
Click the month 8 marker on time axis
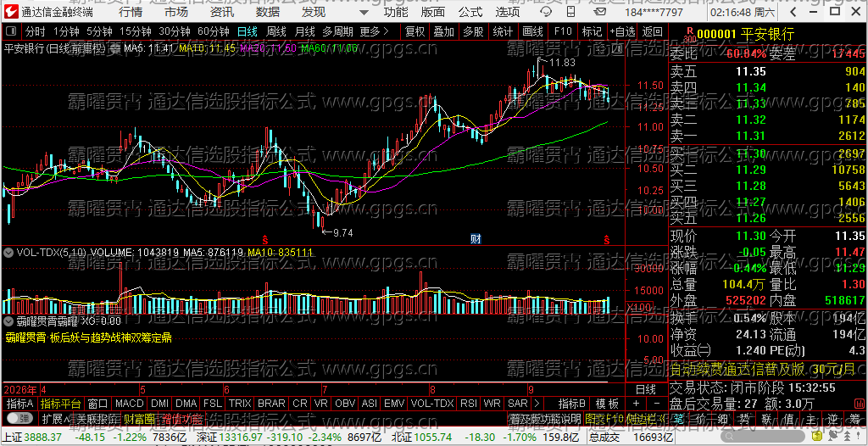433,388
